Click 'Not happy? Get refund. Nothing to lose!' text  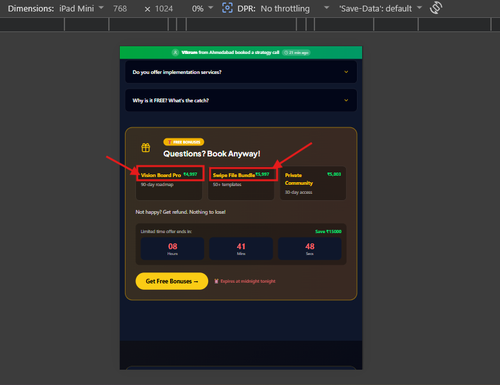(x=180, y=212)
